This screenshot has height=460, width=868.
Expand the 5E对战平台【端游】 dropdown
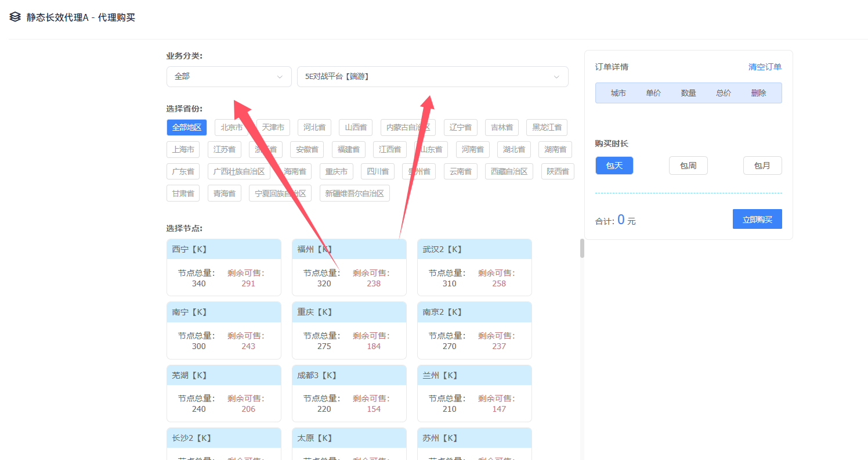click(432, 77)
